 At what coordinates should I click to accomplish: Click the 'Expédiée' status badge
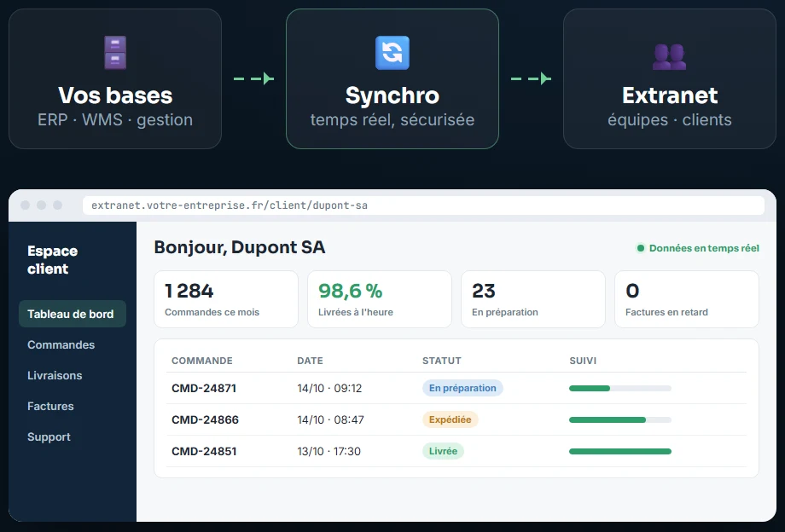click(450, 419)
